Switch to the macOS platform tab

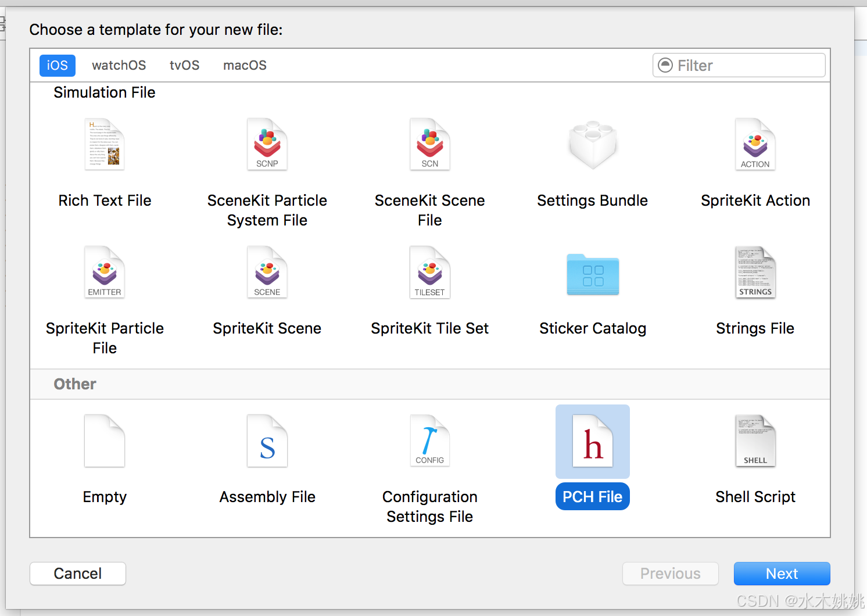coord(245,65)
